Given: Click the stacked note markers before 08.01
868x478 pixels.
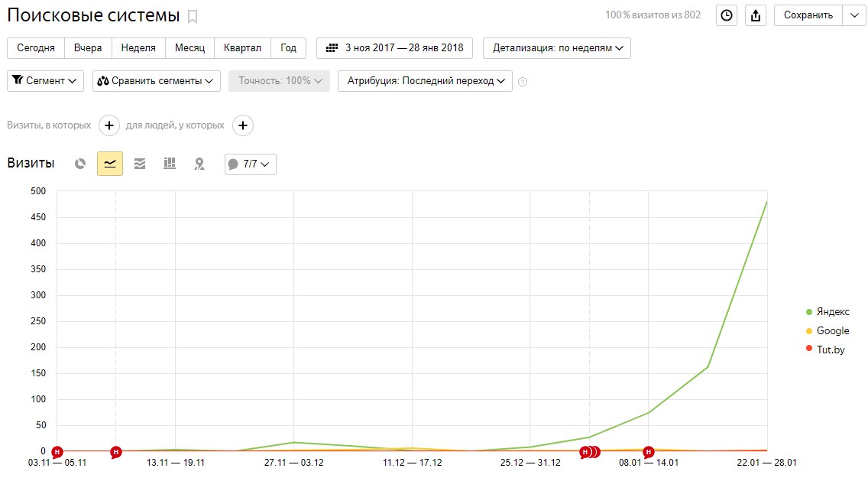Looking at the screenshot, I should click(590, 452).
